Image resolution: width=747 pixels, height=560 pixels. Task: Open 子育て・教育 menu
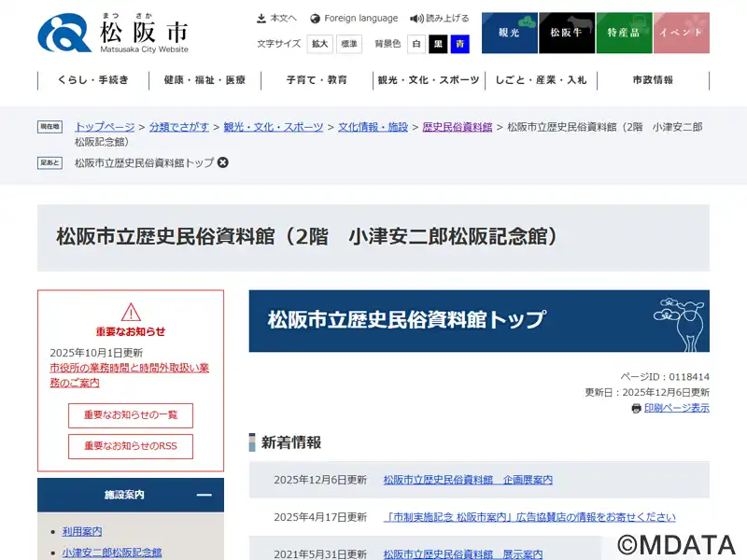[x=317, y=80]
